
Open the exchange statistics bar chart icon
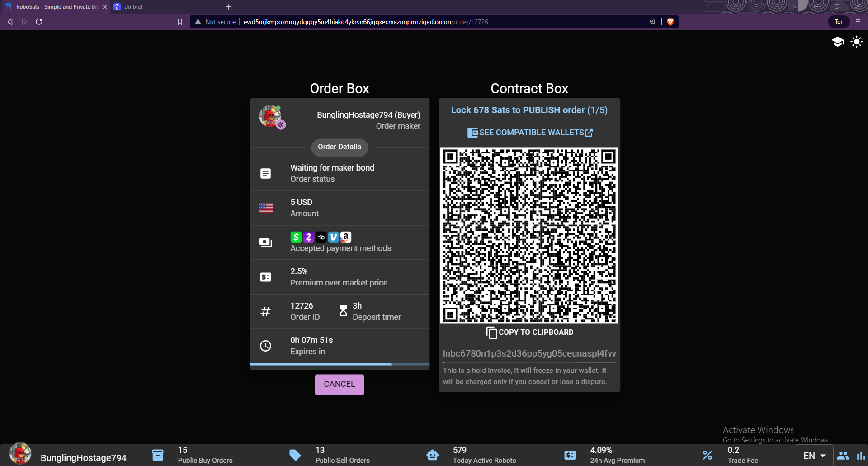pyautogui.click(x=861, y=456)
